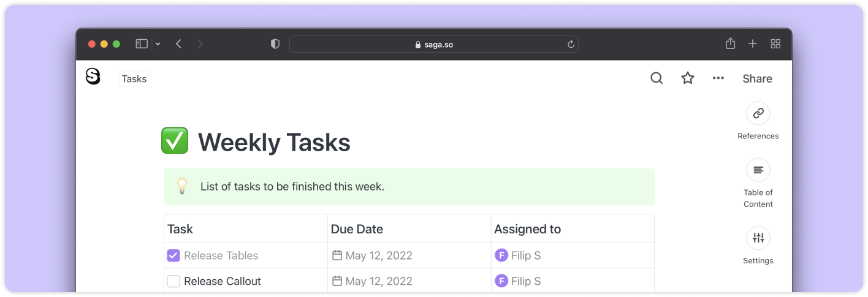This screenshot has height=297, width=868.
Task: Click the saga.so address bar
Action: pyautogui.click(x=433, y=44)
